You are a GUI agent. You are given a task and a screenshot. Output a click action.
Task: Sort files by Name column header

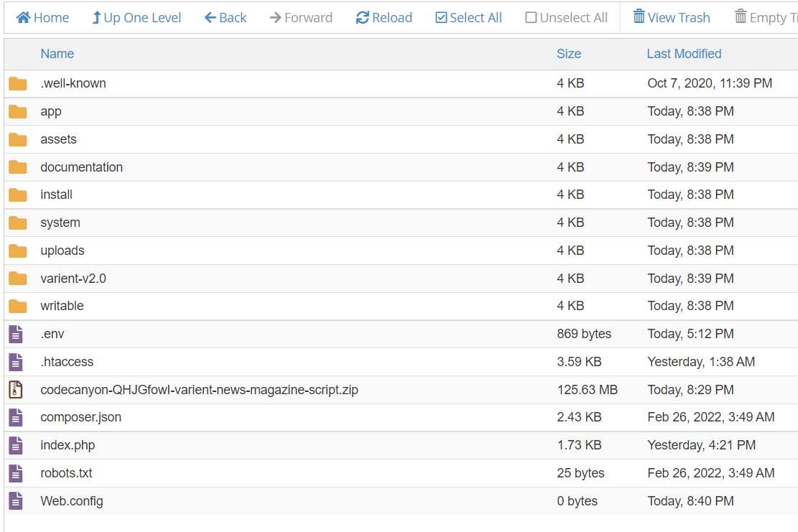pos(57,54)
